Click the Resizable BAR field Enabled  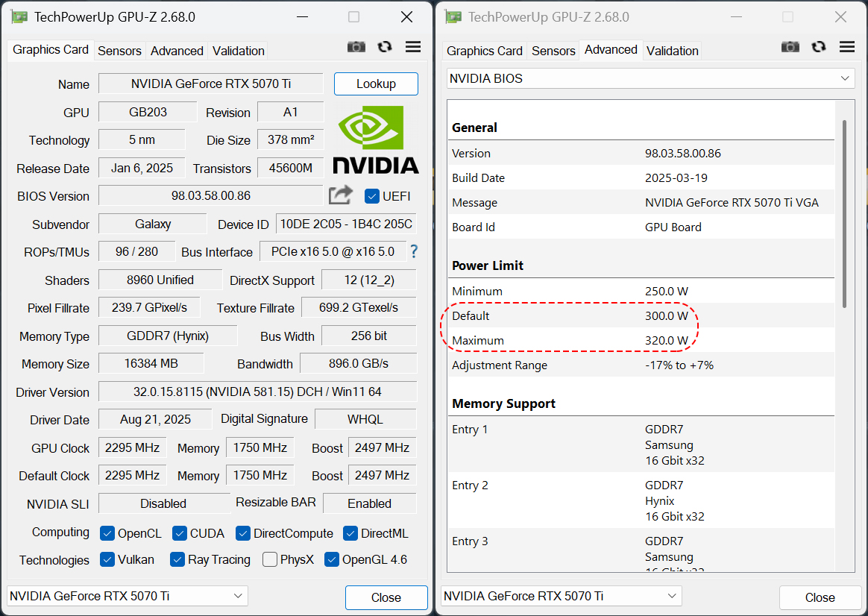(369, 503)
